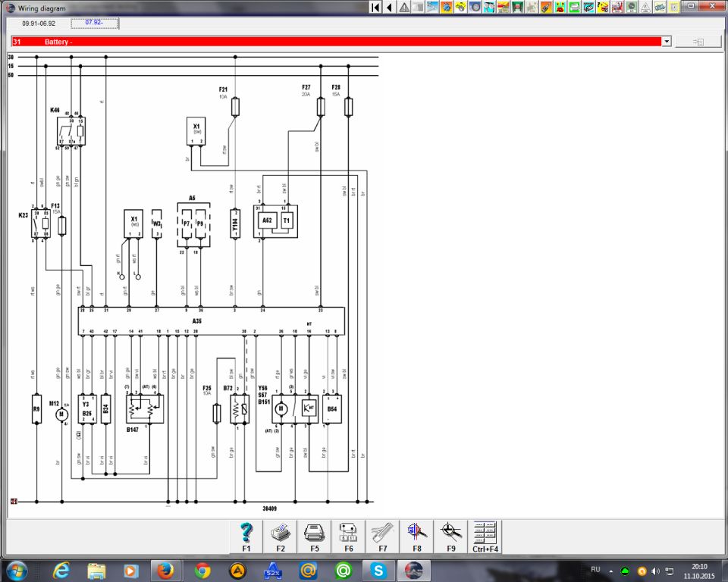Click the button right of the Battery dropdown

tap(698, 42)
